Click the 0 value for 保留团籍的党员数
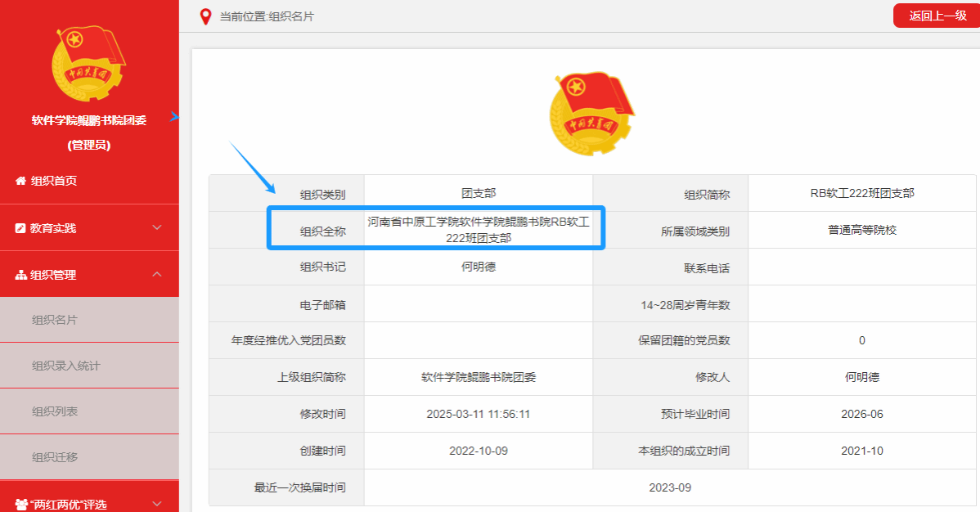980x512 pixels. [x=862, y=341]
